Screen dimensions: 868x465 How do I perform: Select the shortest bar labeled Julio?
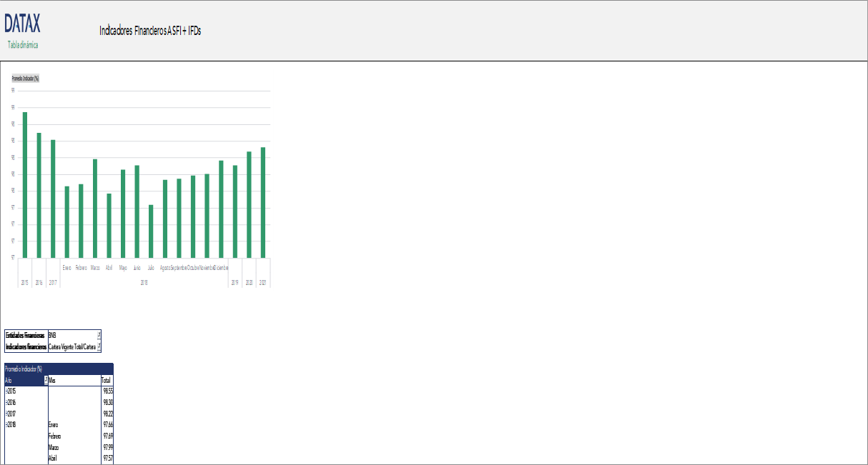pos(152,232)
